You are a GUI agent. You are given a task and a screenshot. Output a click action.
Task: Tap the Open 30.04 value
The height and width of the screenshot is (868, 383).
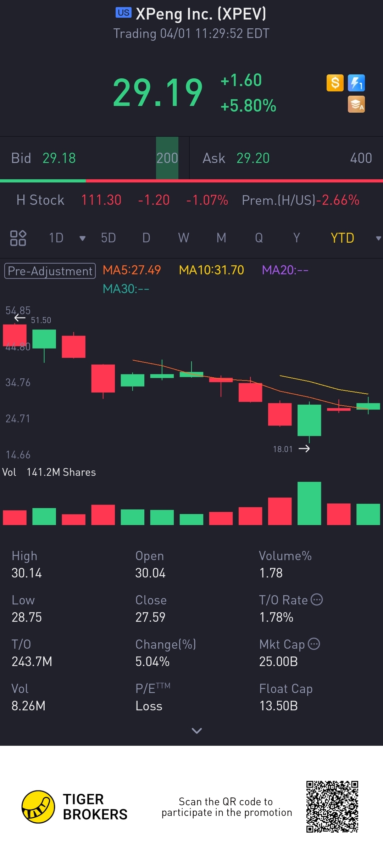[x=150, y=573]
